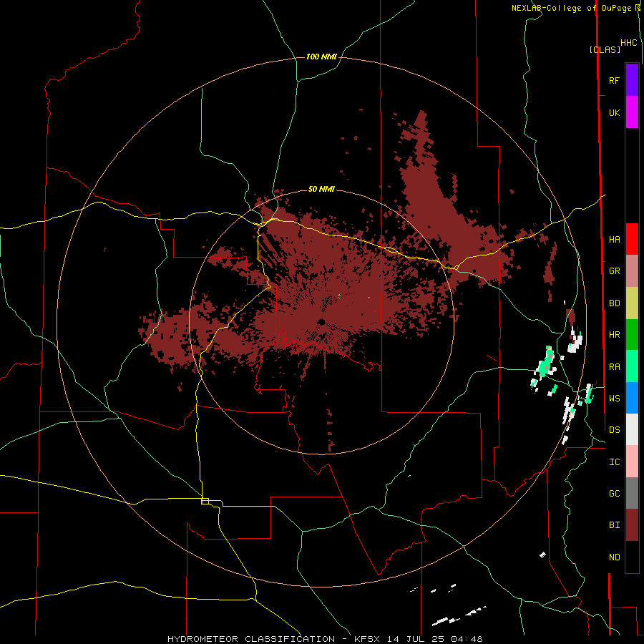Click the WS legend label
Image resolution: width=644 pixels, height=644 pixels.
[615, 399]
